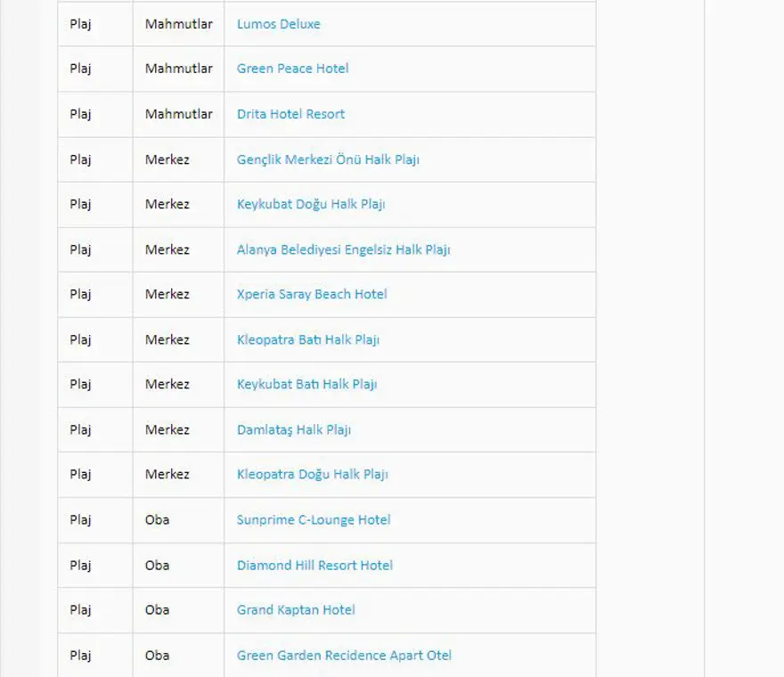Click the Grand Kaptan Hotel link

pos(296,609)
